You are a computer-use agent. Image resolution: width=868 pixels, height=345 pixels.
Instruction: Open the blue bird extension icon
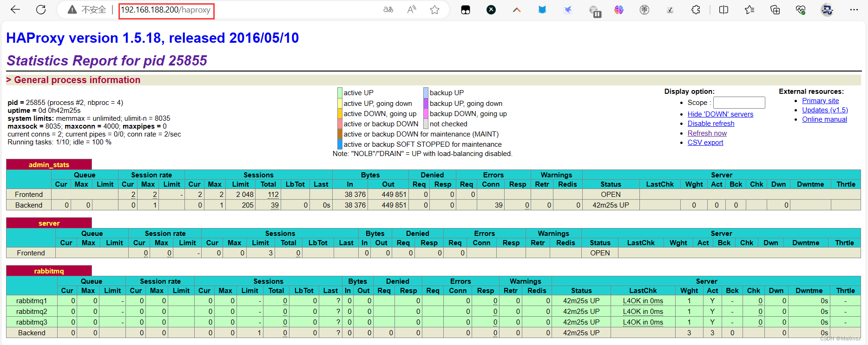tap(568, 10)
